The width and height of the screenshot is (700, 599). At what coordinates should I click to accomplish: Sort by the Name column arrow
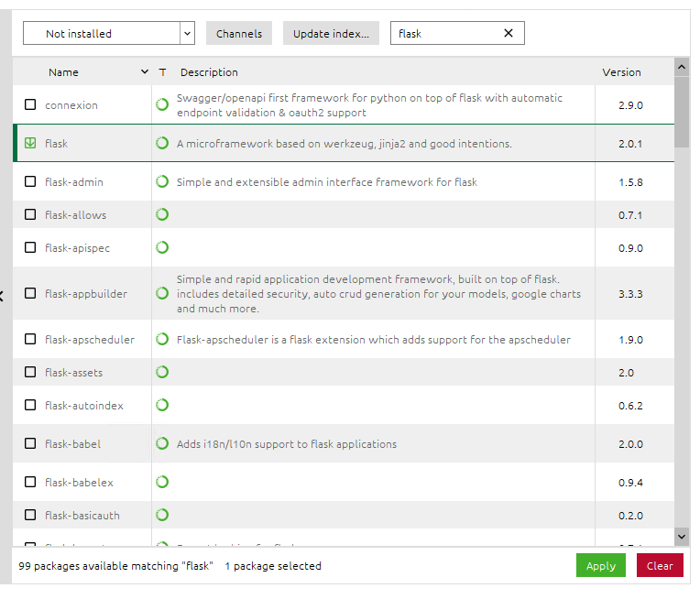(144, 71)
